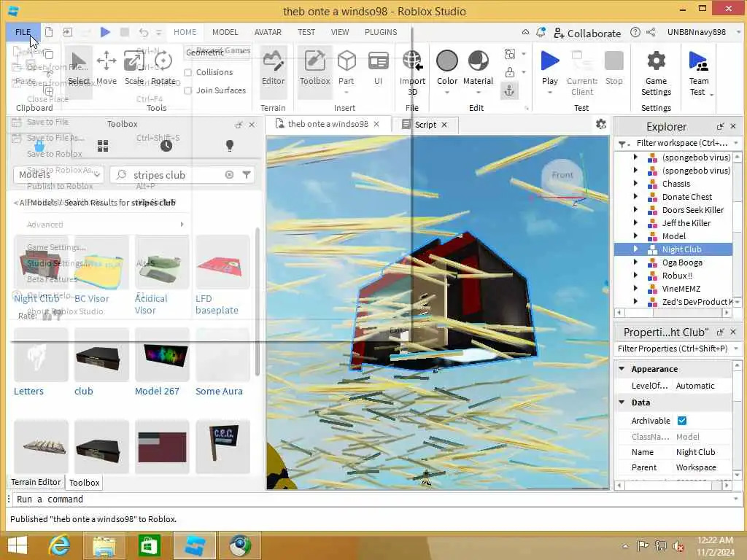747x560 pixels.
Task: Click the Collaborate button
Action: pos(587,34)
